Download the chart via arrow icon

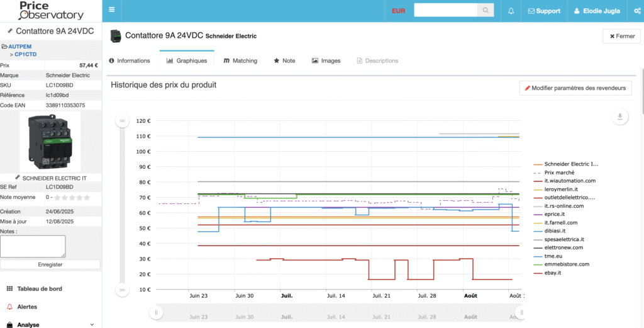coord(620,116)
